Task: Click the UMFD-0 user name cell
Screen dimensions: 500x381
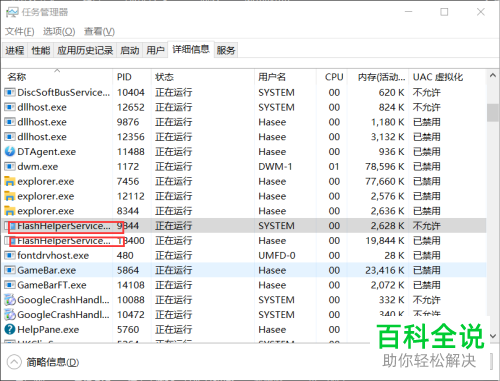Action: coord(277,255)
